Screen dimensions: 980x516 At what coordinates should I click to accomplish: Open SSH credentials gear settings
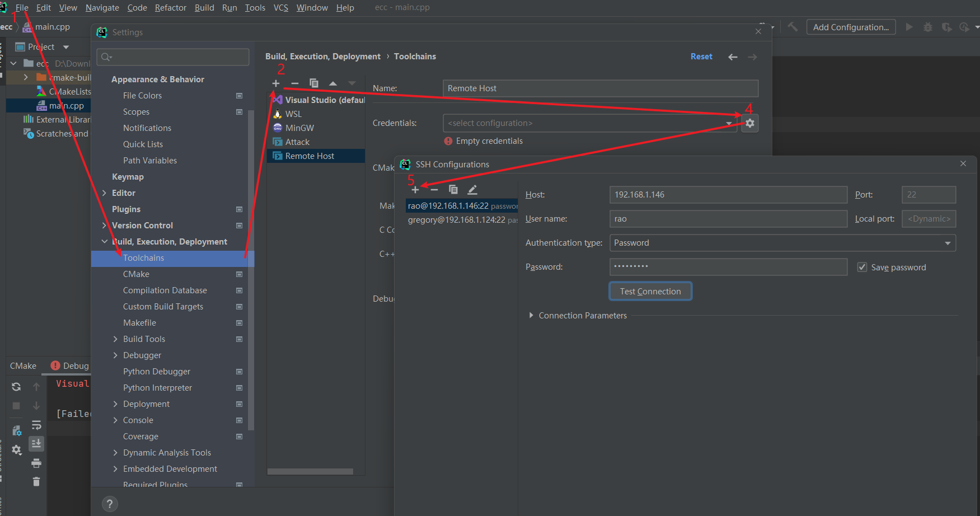pos(750,123)
